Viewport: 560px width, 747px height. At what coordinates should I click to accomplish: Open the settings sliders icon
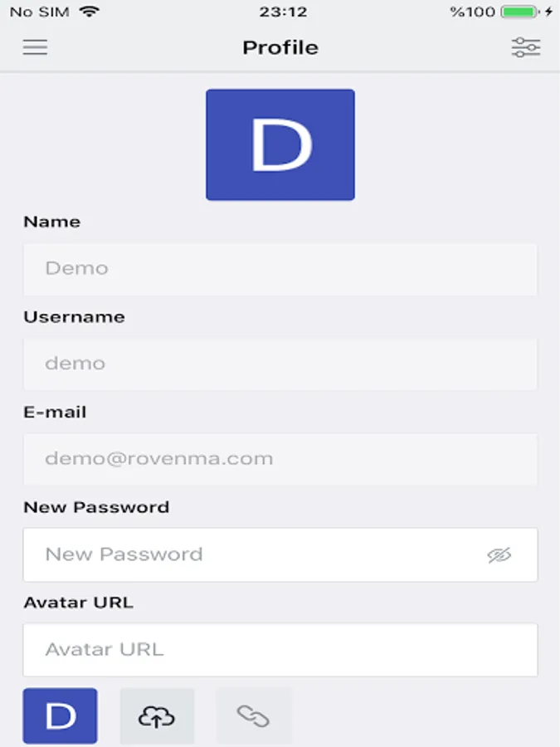(526, 47)
